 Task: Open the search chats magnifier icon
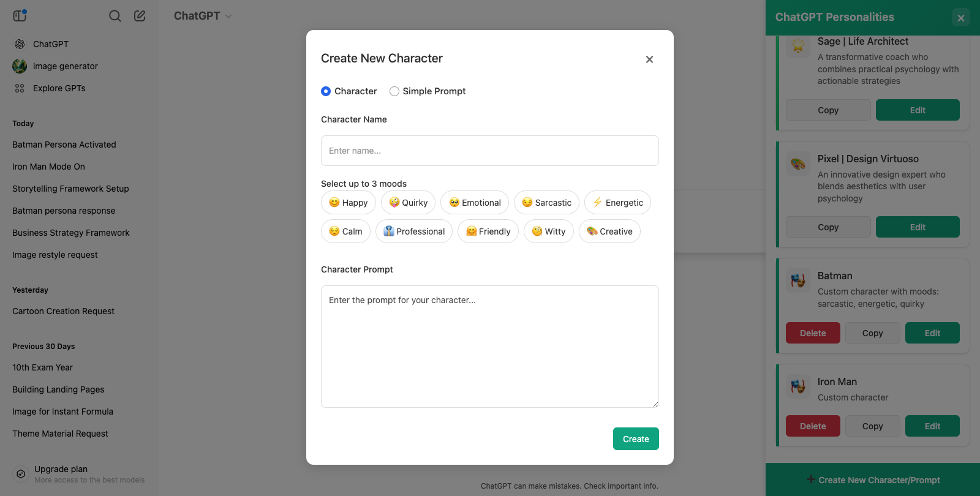click(x=115, y=16)
